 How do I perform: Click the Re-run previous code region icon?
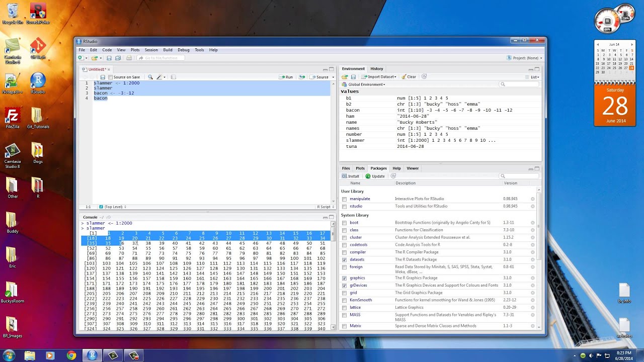tap(302, 77)
